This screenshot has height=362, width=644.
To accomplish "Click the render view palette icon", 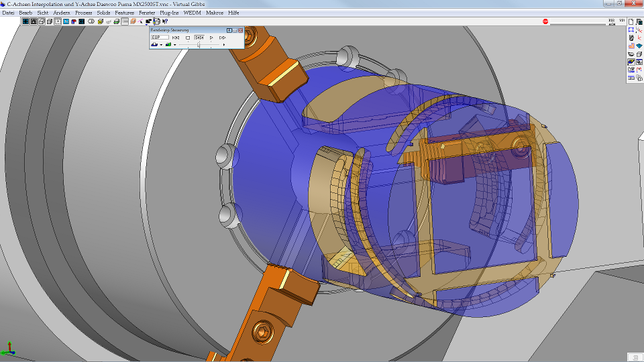I will [x=639, y=62].
